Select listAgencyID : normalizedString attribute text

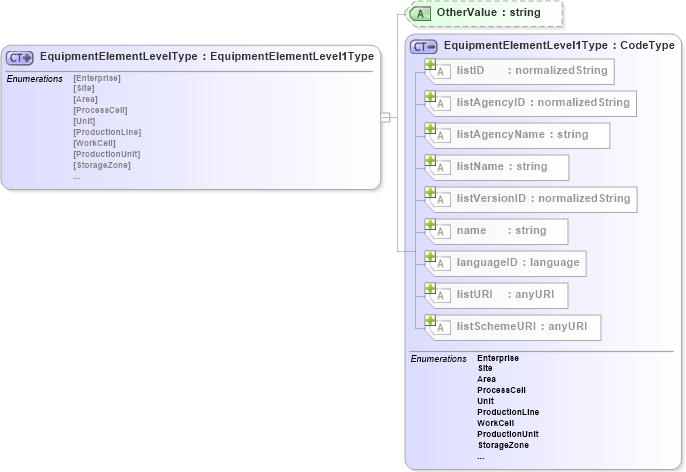[x=543, y=102]
